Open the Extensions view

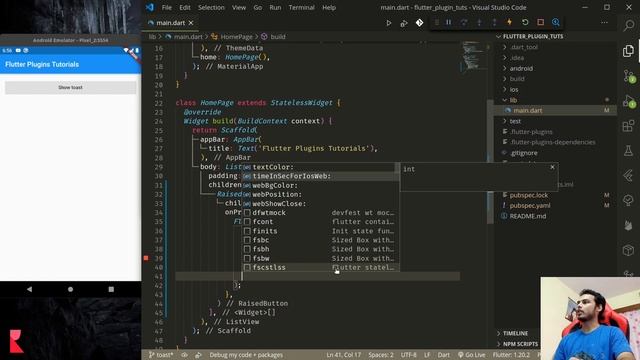(x=629, y=126)
